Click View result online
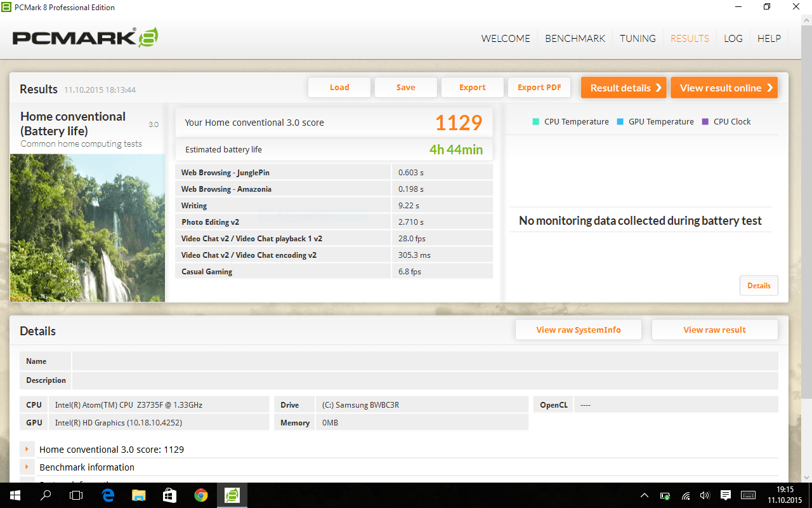The image size is (812, 508). [x=724, y=88]
